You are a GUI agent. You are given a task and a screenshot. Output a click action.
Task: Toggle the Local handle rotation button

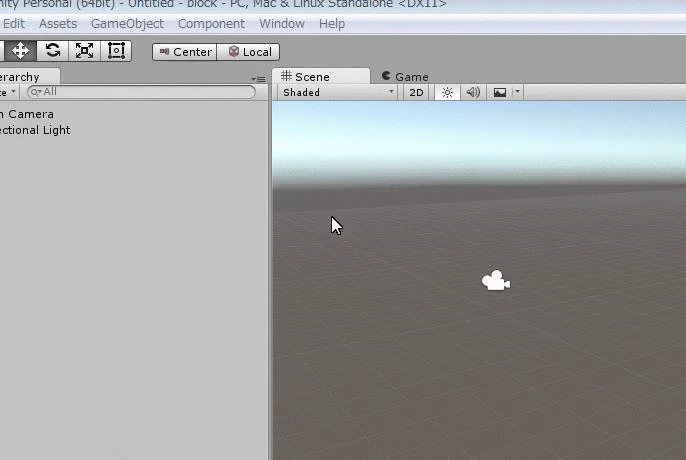(248, 52)
